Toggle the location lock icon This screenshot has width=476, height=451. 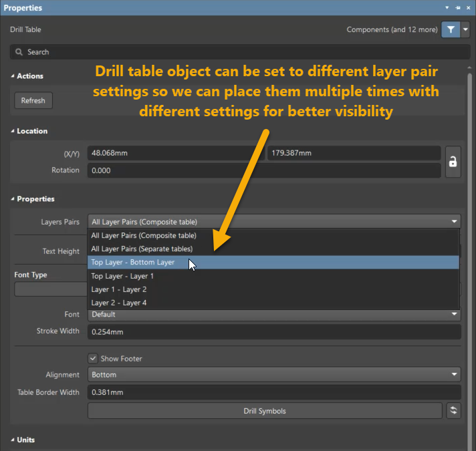point(453,162)
